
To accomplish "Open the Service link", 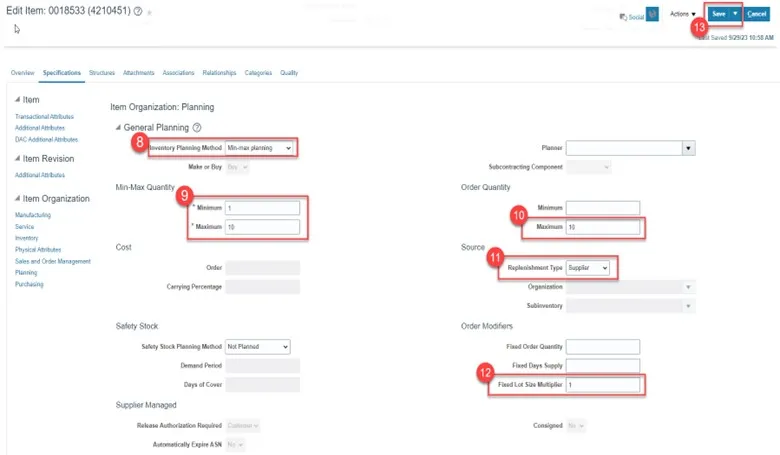I will pos(24,226).
